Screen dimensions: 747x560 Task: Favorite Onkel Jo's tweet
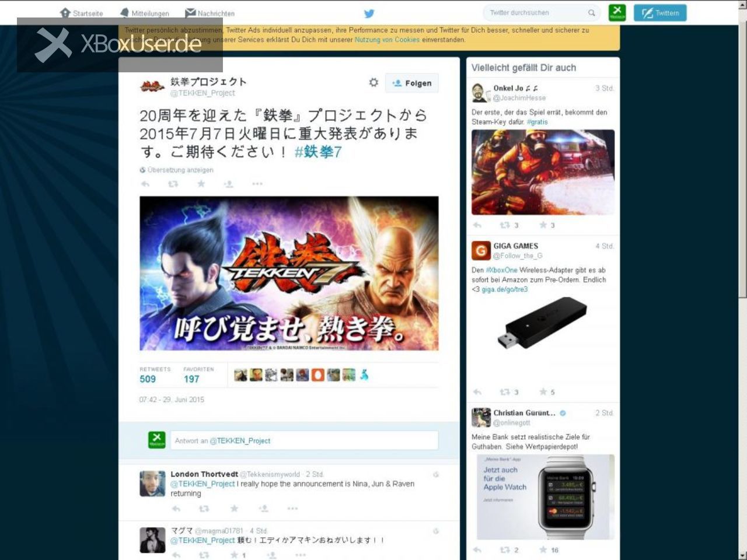[543, 225]
